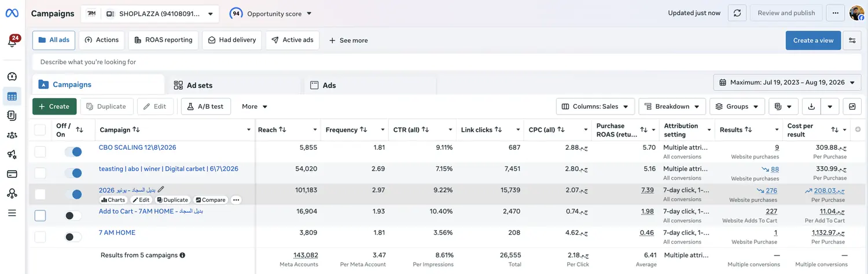868x274 pixels.
Task: Click Duplicate in hovered campaign row
Action: click(172, 200)
